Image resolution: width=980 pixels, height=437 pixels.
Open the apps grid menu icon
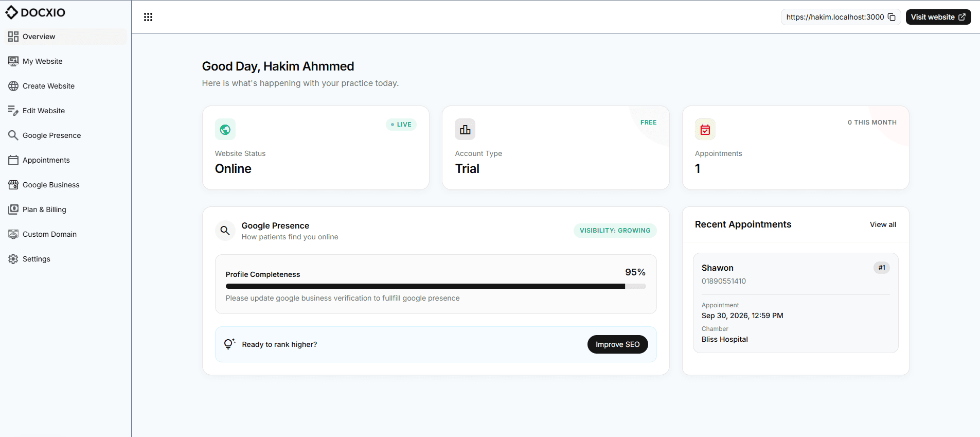(148, 17)
